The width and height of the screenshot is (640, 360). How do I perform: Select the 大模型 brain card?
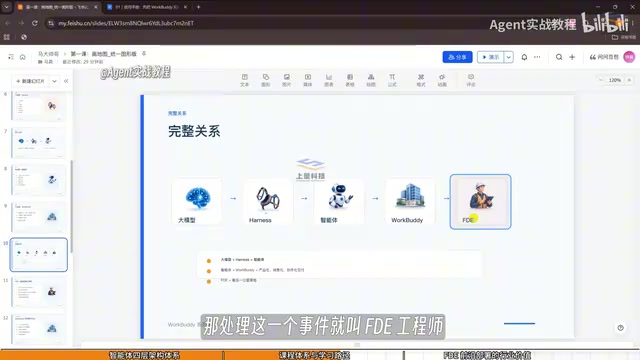pyautogui.click(x=197, y=202)
